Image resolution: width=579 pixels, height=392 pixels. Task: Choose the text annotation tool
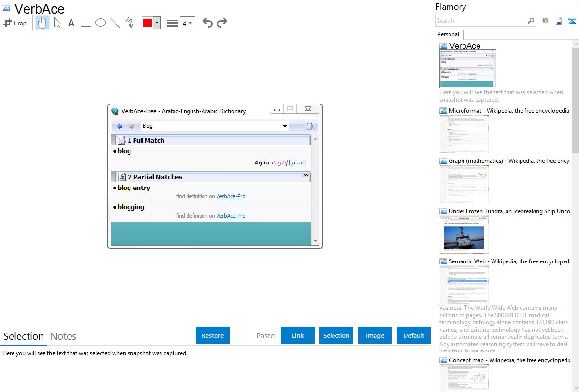click(x=71, y=23)
